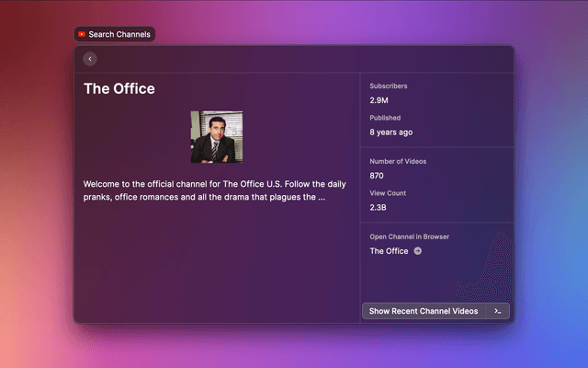Click the Show Recent Channel Videos button
Image resolution: width=588 pixels, height=368 pixels.
[424, 311]
